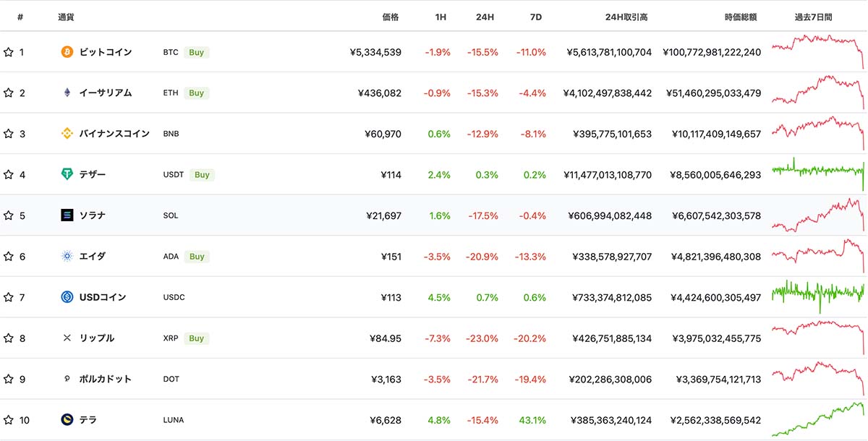Open the BNB 7-day sparkline chart
Screen dimensions: 868x441
coord(818,133)
